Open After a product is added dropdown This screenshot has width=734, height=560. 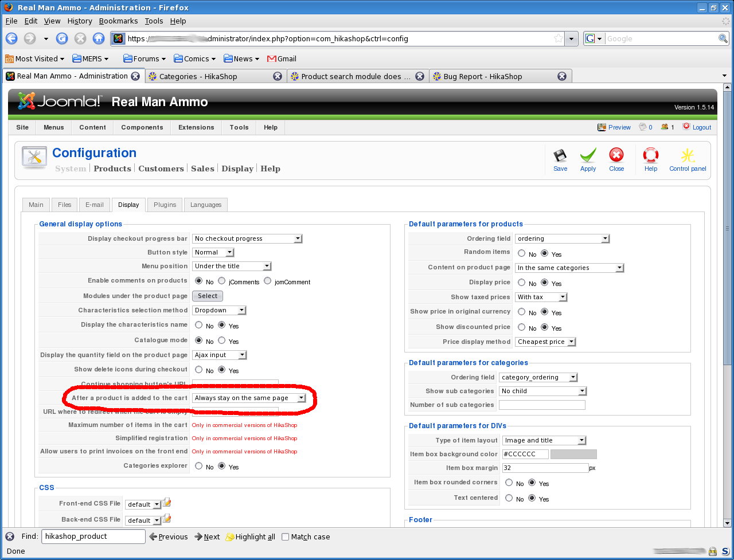point(249,398)
